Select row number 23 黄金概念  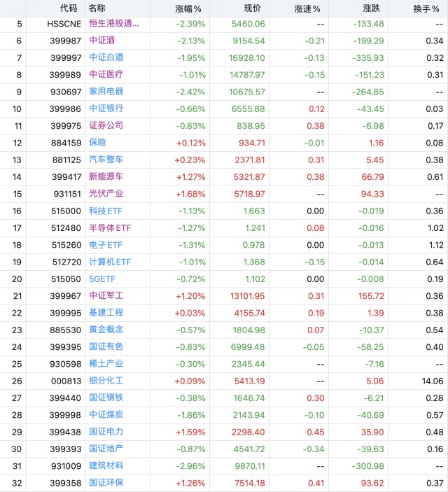coord(17,330)
